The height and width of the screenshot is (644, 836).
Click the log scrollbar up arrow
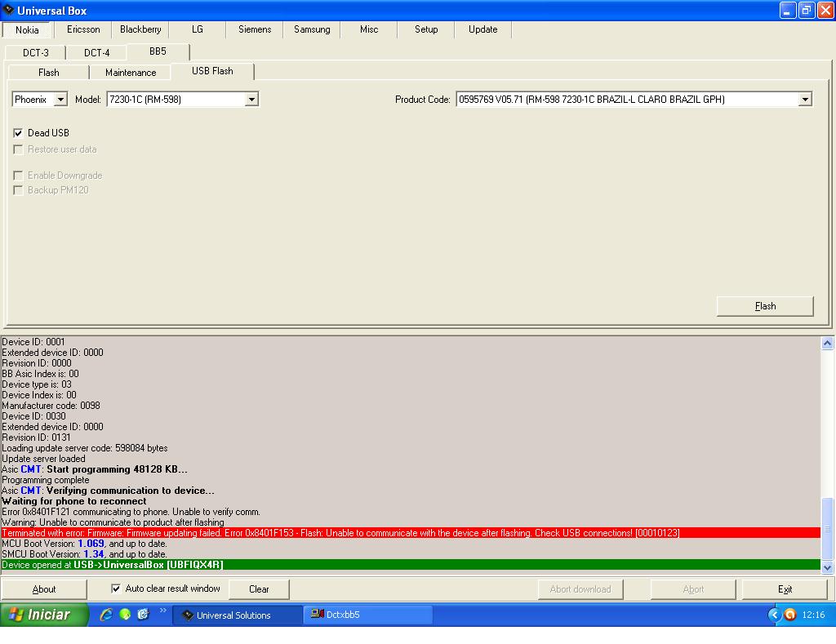(827, 343)
